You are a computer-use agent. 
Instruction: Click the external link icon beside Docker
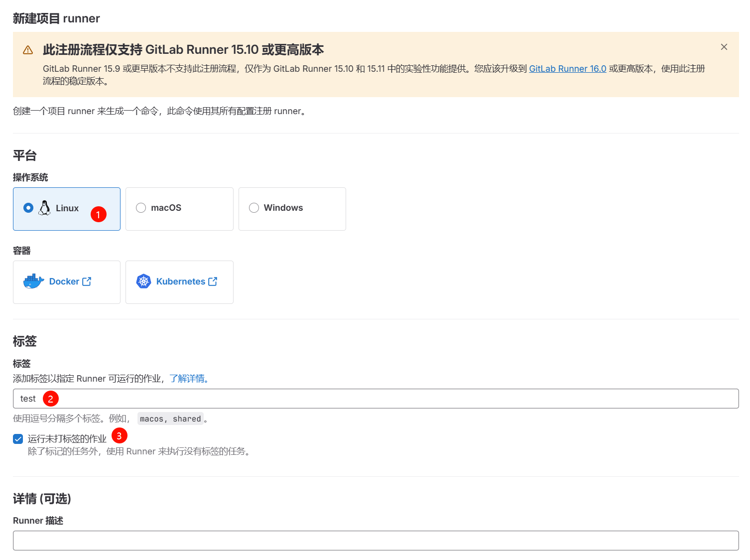tap(87, 281)
